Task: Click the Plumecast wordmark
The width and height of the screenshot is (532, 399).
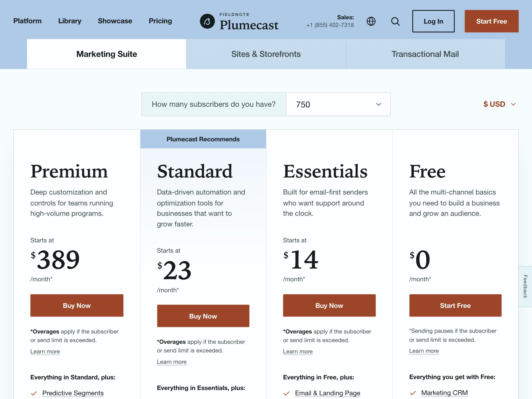Action: point(249,25)
